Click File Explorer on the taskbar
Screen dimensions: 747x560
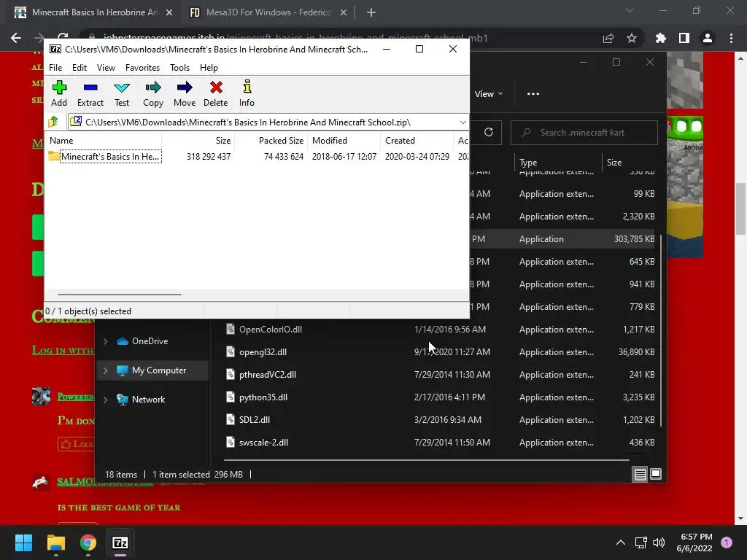pyautogui.click(x=55, y=542)
